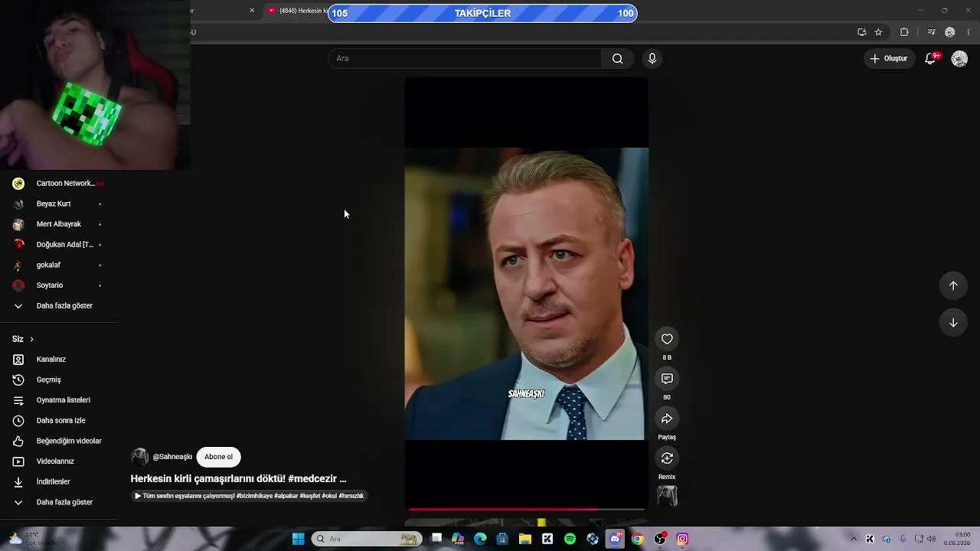Open Spotify from the taskbar
Screen dimensions: 980x551
tap(570, 539)
